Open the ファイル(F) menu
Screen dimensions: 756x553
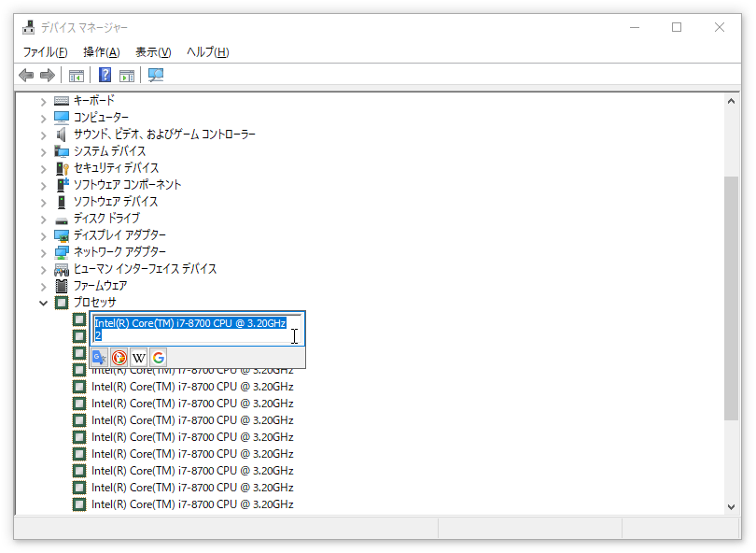(x=46, y=52)
